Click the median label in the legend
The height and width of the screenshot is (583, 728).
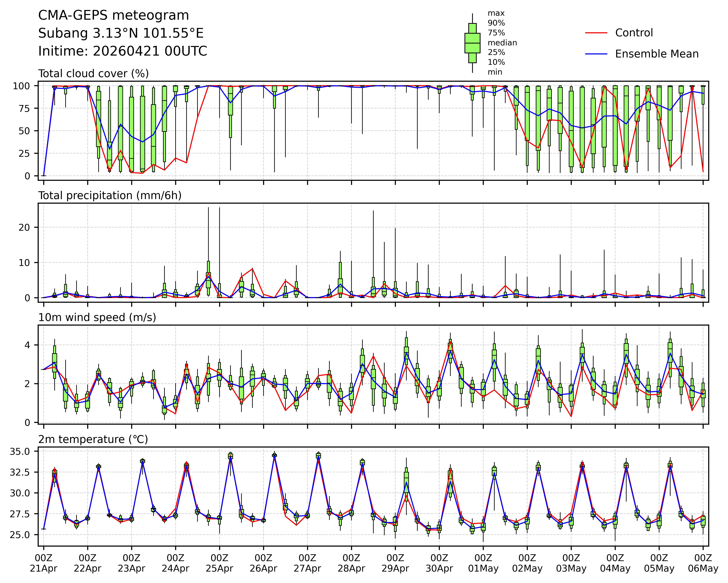pyautogui.click(x=502, y=43)
